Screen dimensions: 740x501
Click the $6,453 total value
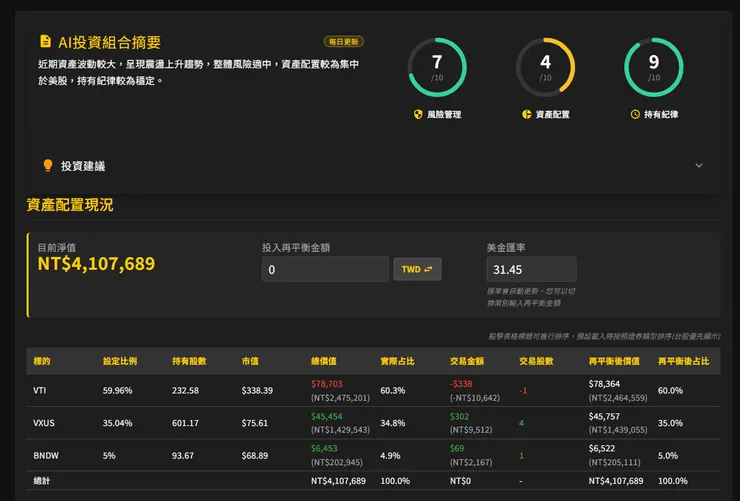[x=324, y=449]
